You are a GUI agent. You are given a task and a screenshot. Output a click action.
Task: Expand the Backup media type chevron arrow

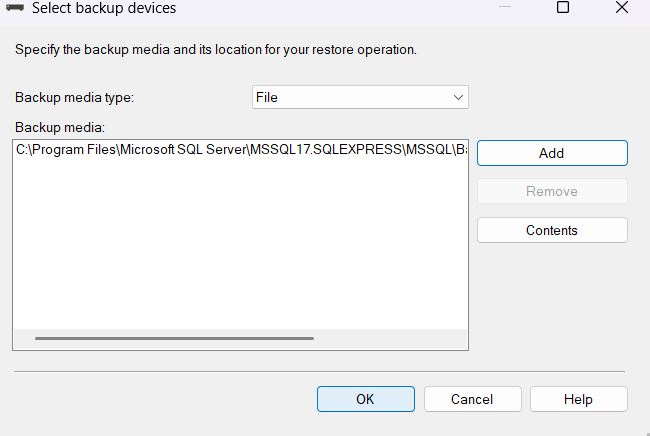pos(458,97)
